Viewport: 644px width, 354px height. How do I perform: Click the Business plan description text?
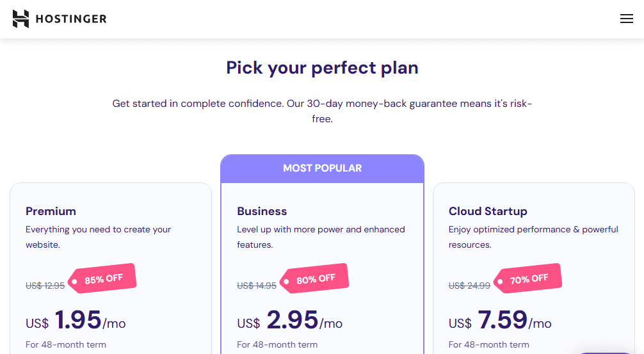(321, 237)
